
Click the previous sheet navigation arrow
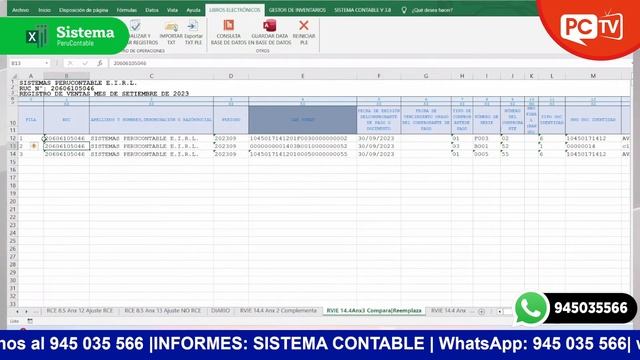(18, 311)
